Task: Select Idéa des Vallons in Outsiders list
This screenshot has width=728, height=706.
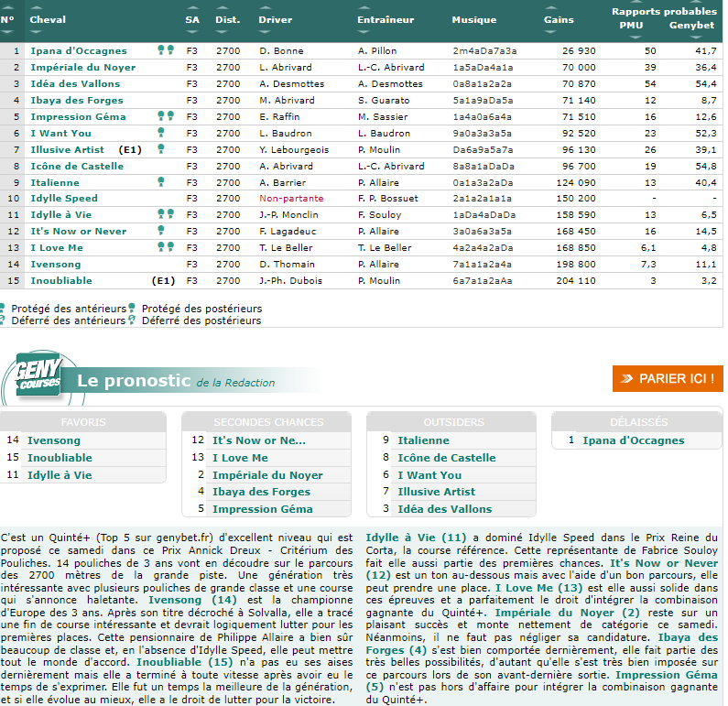Action: 445,509
